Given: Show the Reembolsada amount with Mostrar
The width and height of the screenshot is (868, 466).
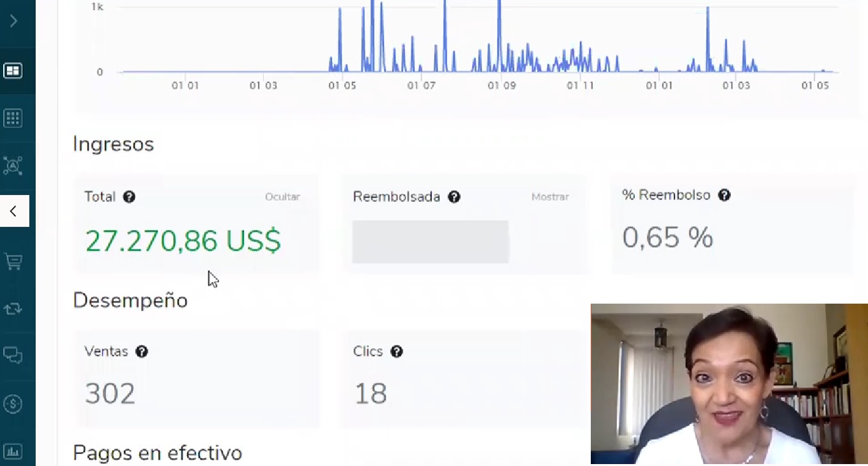Looking at the screenshot, I should coord(550,197).
